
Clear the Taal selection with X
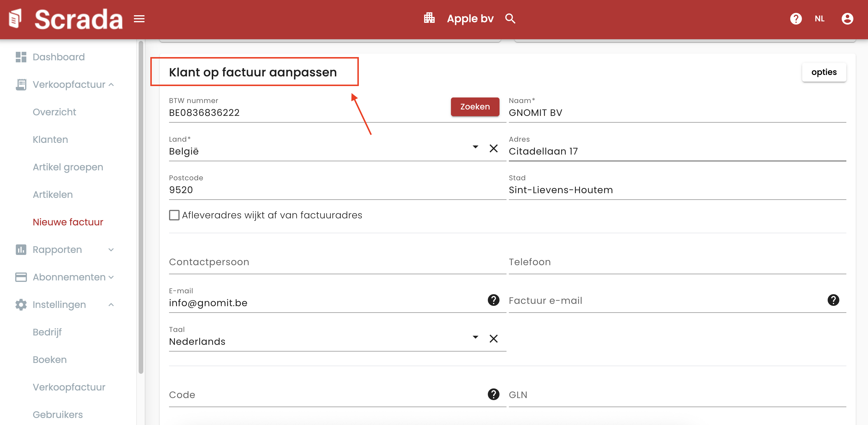pyautogui.click(x=493, y=339)
